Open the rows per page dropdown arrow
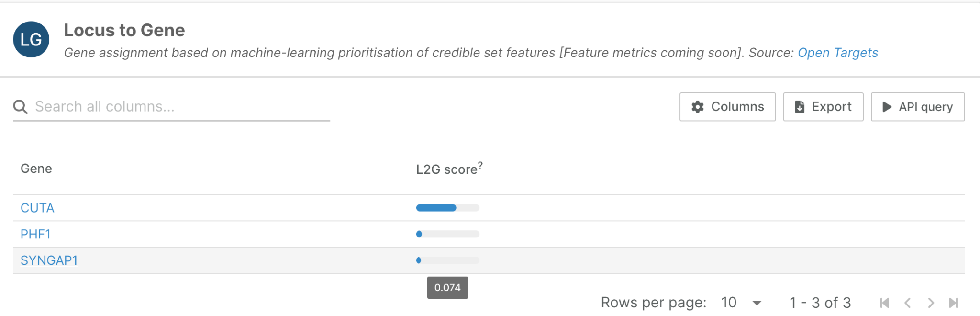 tap(757, 303)
